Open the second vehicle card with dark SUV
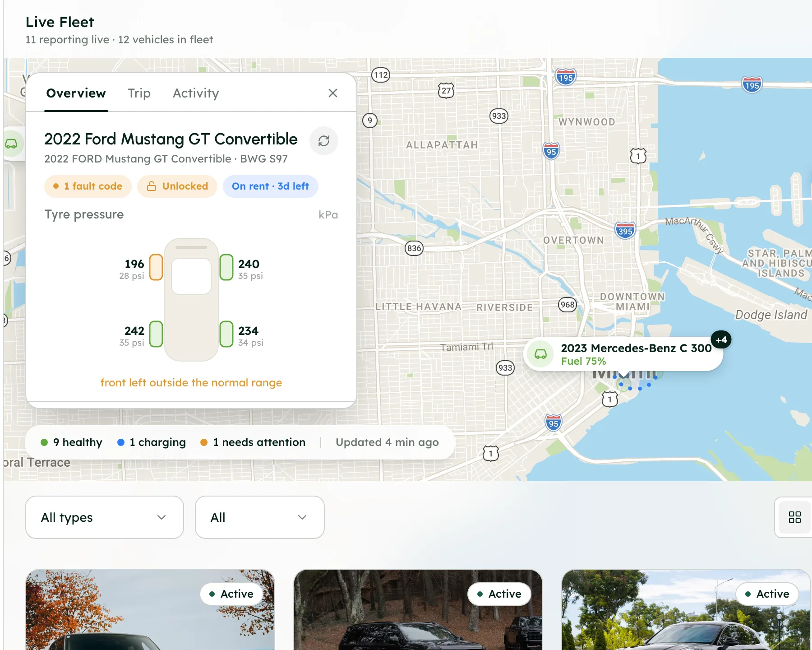This screenshot has height=650, width=812. point(418,610)
